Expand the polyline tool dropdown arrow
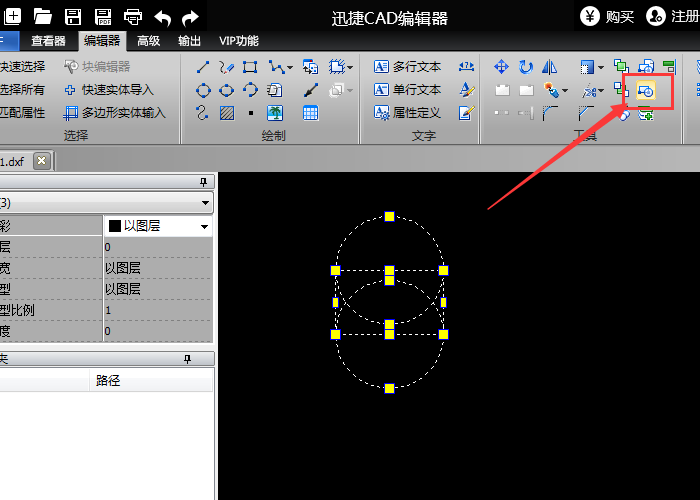Viewport: 700px width, 500px height. click(x=289, y=67)
